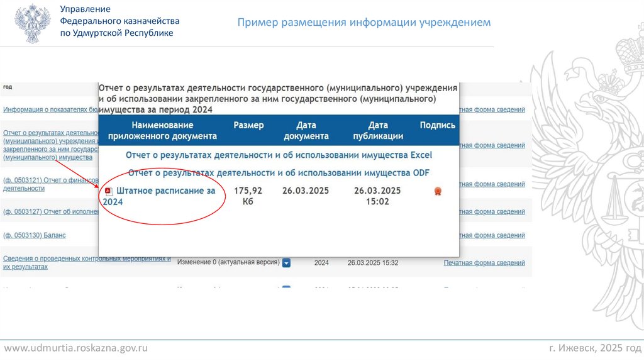The image size is (644, 361).
Task: Click the Treasury eagle emblem logo at top left
Action: [x=33, y=23]
